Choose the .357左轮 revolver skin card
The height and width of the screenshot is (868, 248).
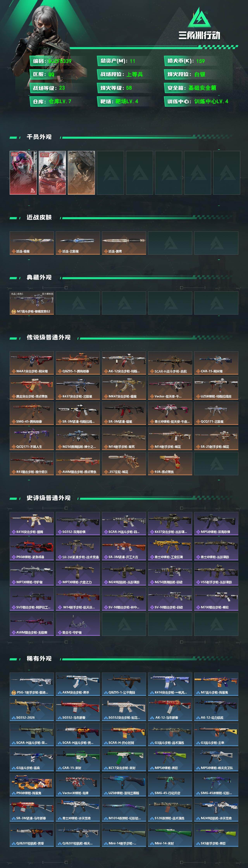[x=124, y=464]
